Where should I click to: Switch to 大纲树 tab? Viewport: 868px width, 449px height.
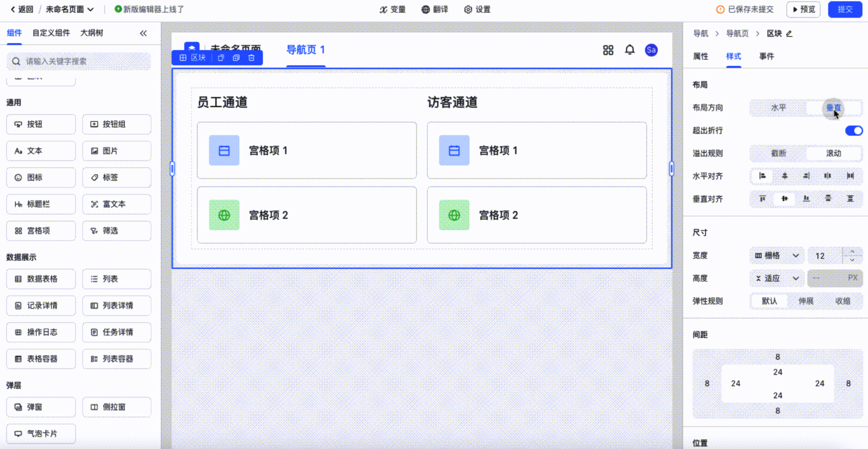click(92, 33)
